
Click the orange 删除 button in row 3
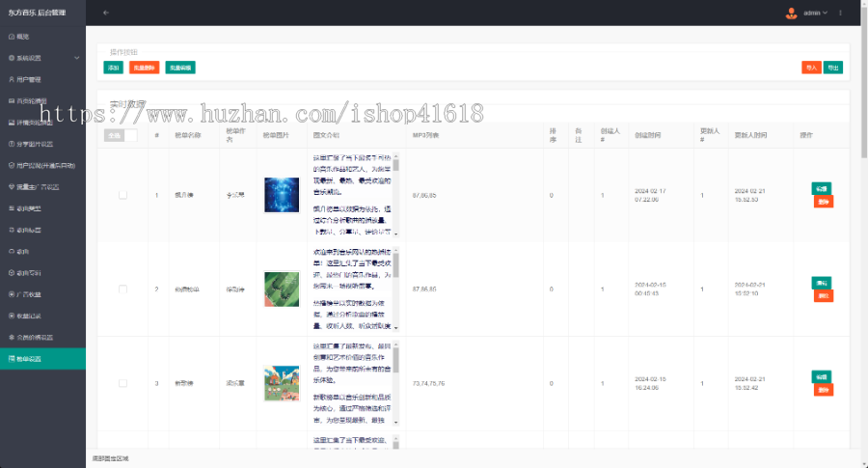point(824,390)
